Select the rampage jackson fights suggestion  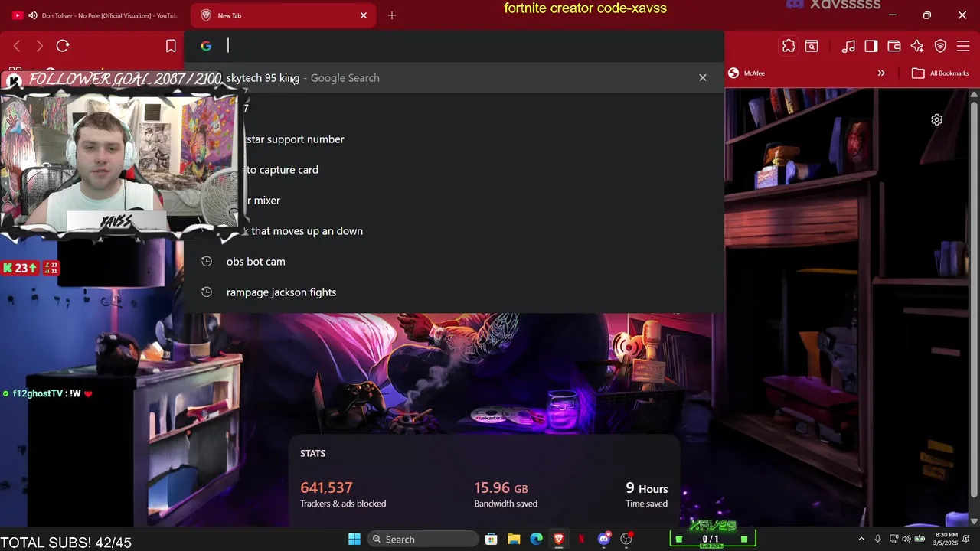pos(454,292)
